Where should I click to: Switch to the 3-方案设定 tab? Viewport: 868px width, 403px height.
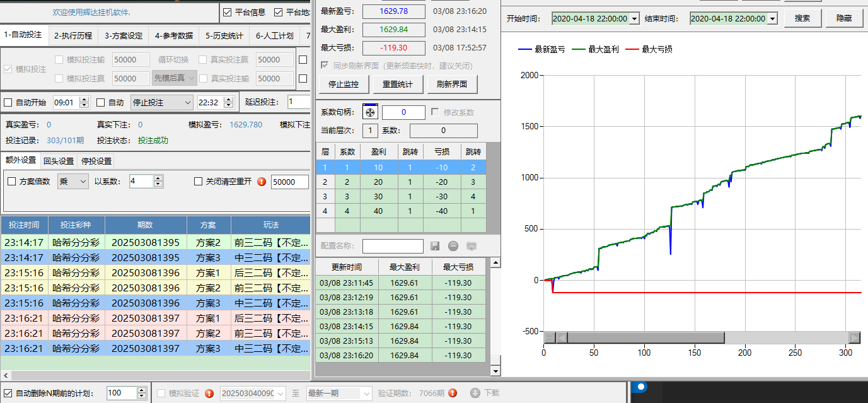click(x=123, y=35)
